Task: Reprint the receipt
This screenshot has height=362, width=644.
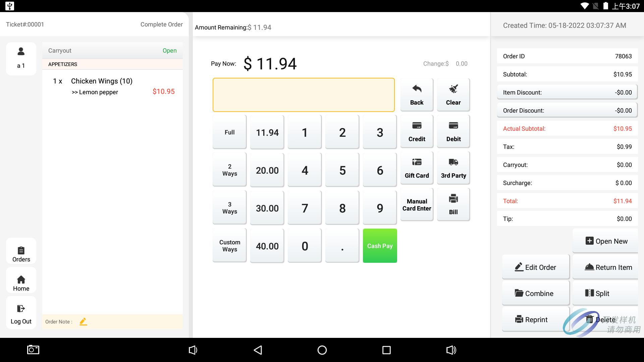Action: tap(536, 319)
